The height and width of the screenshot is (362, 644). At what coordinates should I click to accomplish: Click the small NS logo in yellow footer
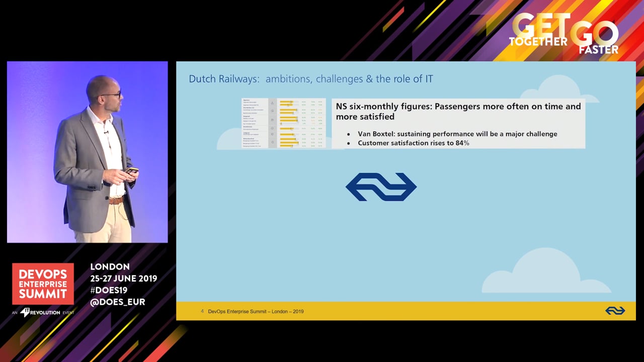615,311
